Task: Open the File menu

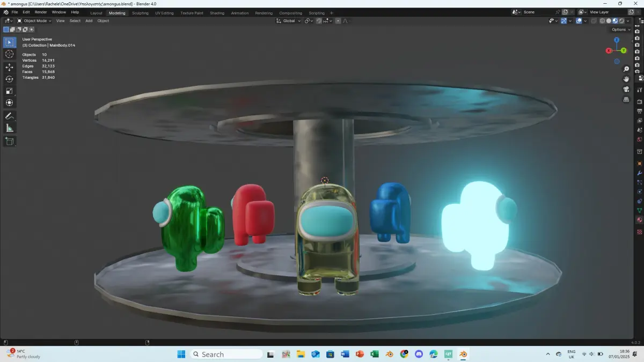Action: click(14, 12)
